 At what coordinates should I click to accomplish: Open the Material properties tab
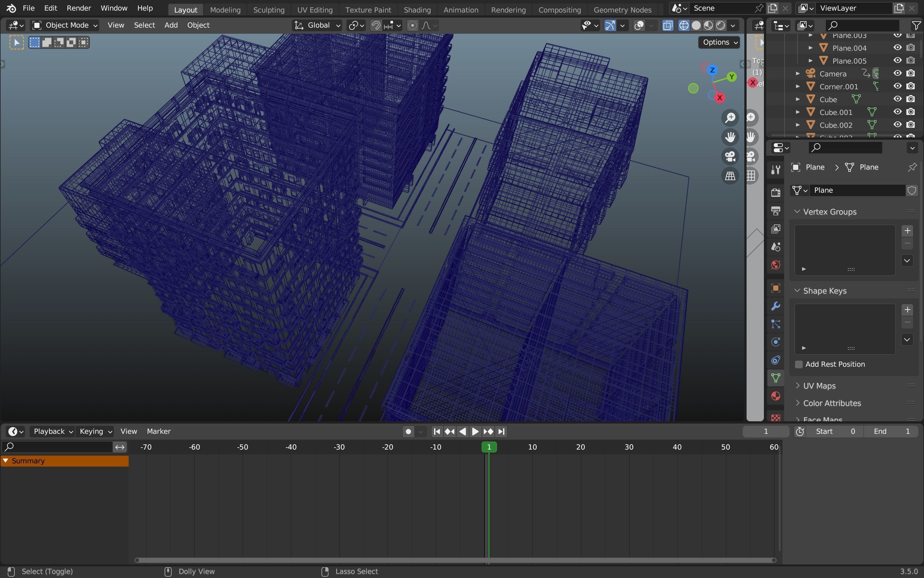pyautogui.click(x=775, y=396)
